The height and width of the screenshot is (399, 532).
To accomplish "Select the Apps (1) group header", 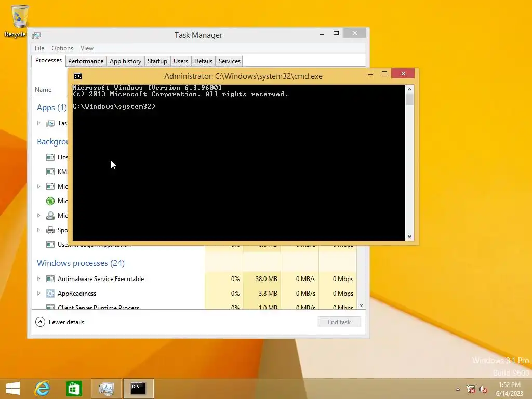I will 52,108.
